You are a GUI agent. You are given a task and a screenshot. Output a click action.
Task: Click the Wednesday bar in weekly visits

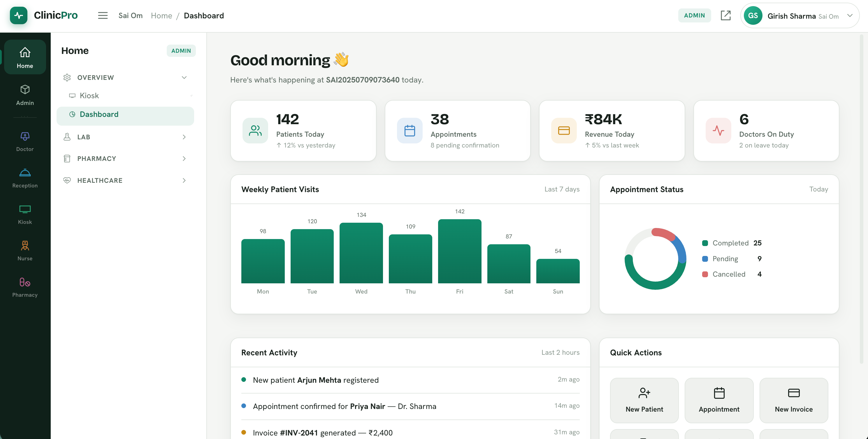[361, 253]
